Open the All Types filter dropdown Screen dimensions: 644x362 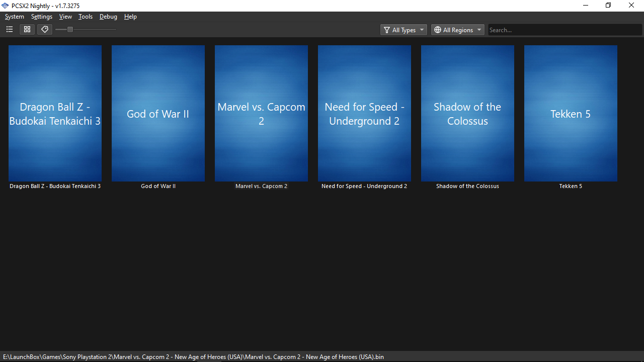coord(404,30)
